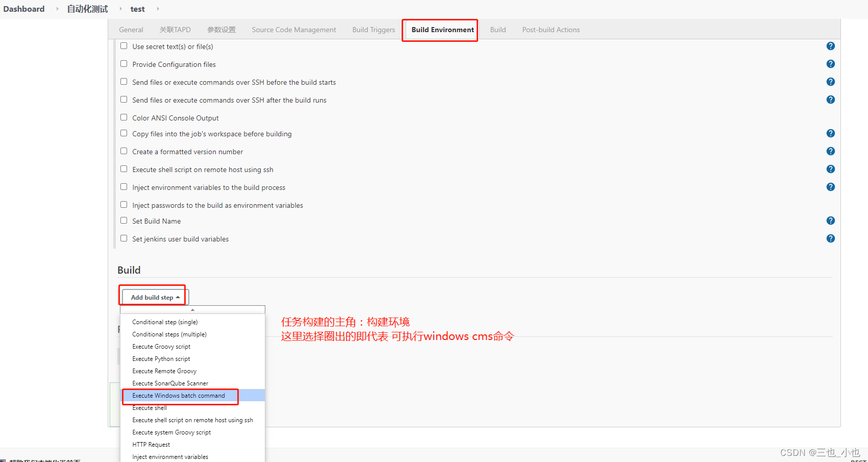This screenshot has height=462, width=868.
Task: Open help for SSH before the build starts
Action: coord(831,82)
